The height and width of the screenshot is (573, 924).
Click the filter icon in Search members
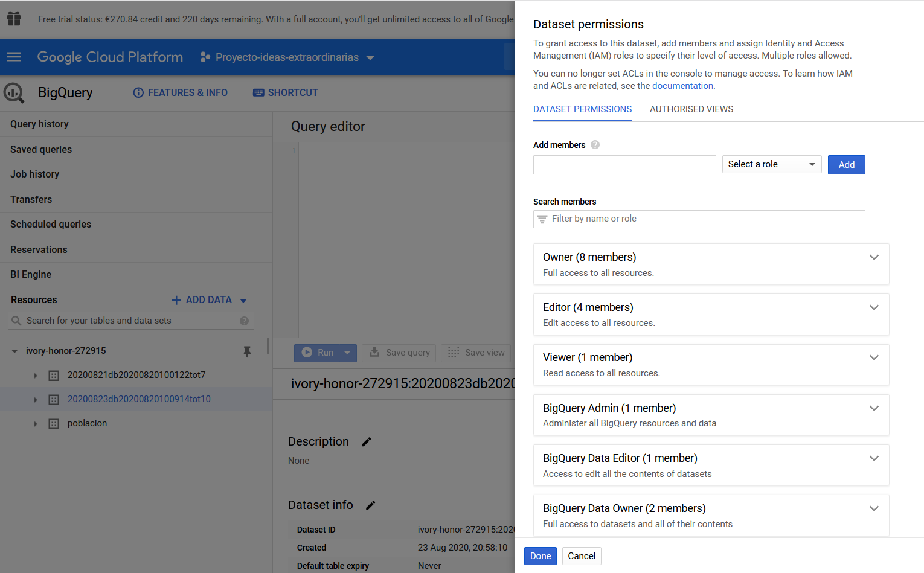[x=542, y=219]
